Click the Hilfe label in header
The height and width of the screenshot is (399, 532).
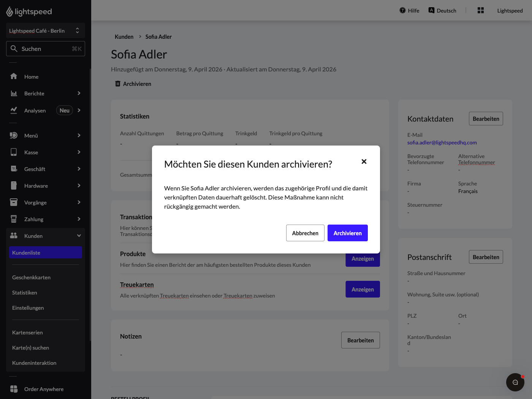pyautogui.click(x=413, y=11)
